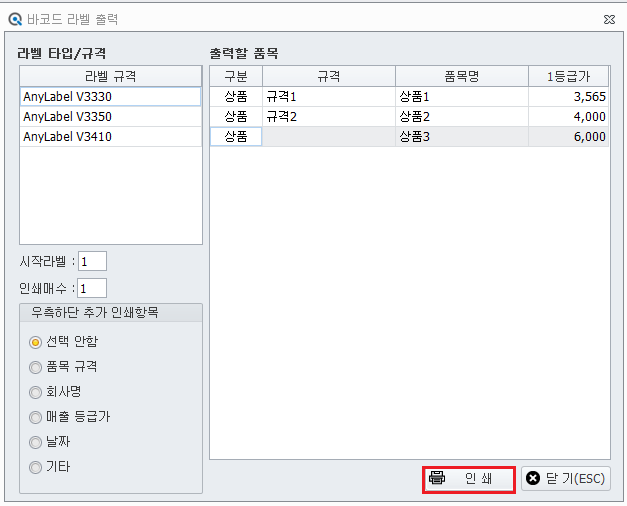The image size is (627, 506).
Task: Select the 상품2 item name cell
Action: (462, 116)
